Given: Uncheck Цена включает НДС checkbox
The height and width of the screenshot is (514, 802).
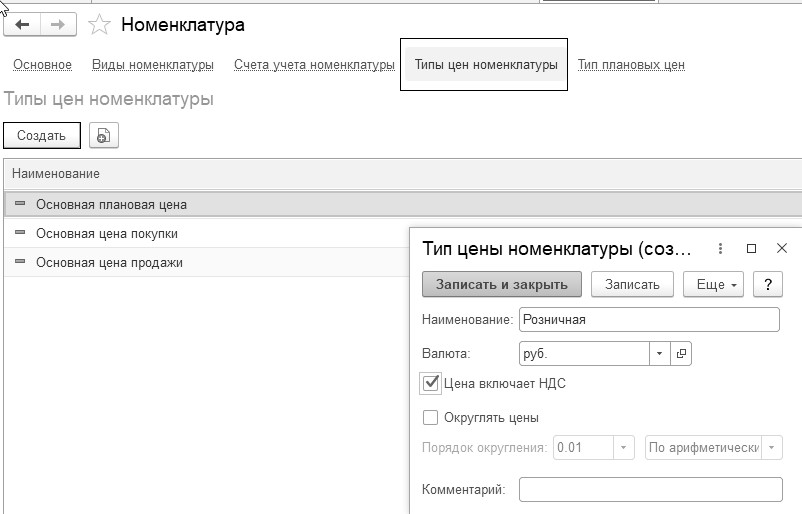Looking at the screenshot, I should 432,383.
